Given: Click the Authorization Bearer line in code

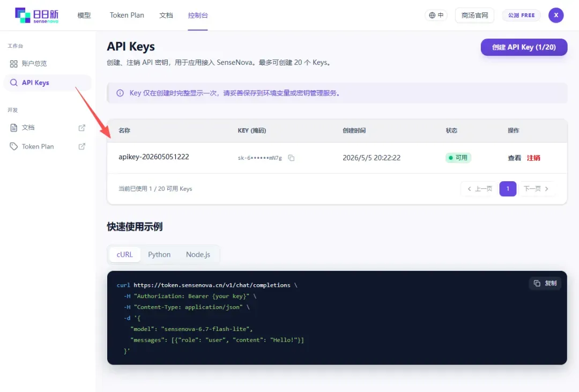Looking at the screenshot, I should [x=190, y=297].
